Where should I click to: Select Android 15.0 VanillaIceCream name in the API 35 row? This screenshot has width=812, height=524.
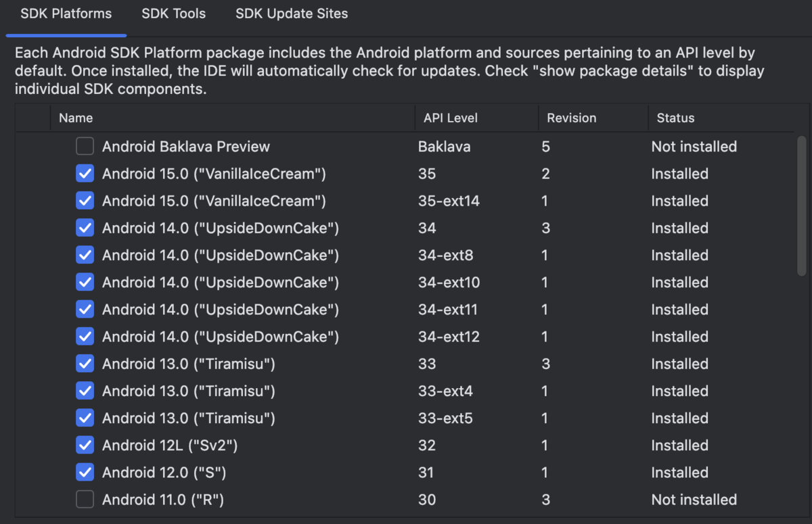(214, 174)
